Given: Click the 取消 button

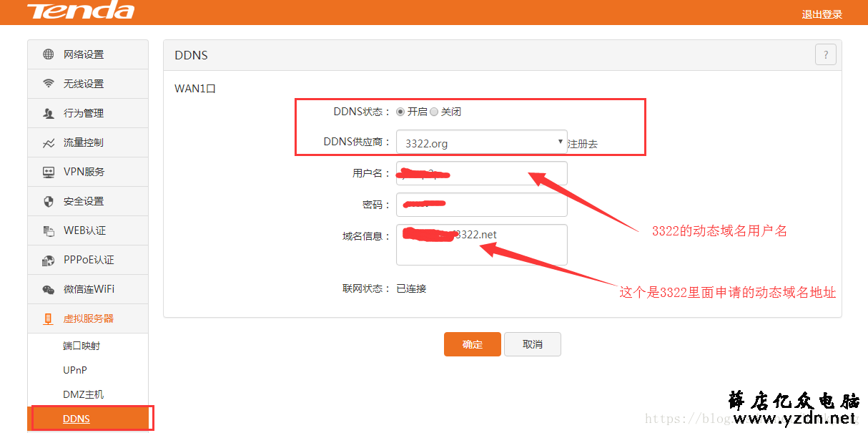Looking at the screenshot, I should [533, 344].
